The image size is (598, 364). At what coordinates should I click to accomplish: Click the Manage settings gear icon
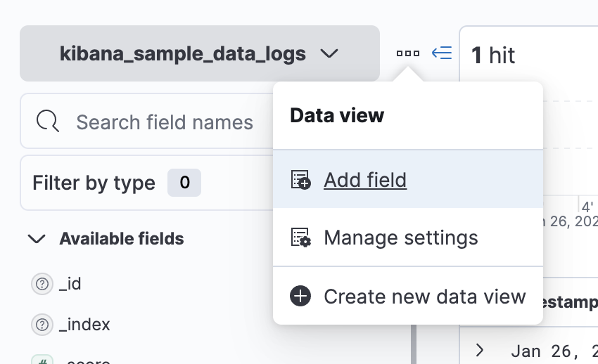(x=300, y=238)
